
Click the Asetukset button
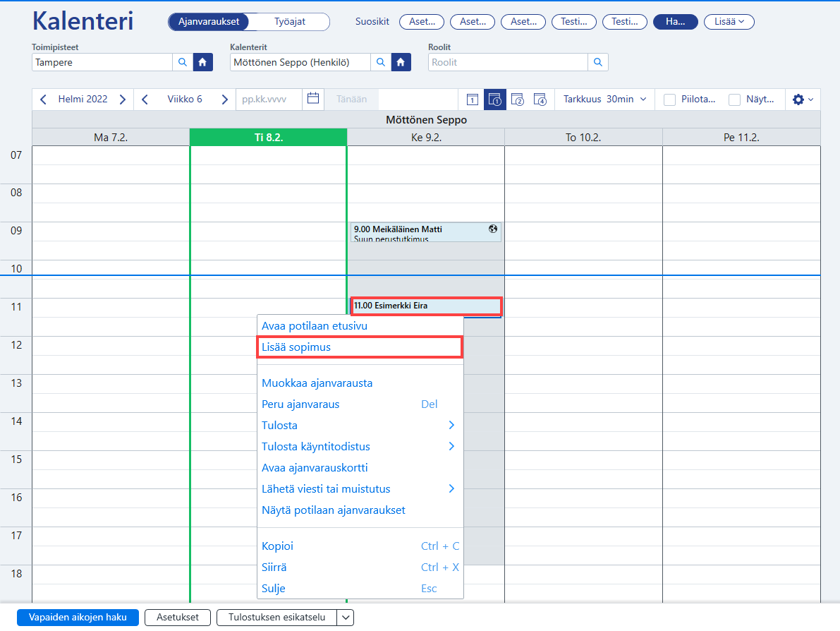pyautogui.click(x=177, y=617)
